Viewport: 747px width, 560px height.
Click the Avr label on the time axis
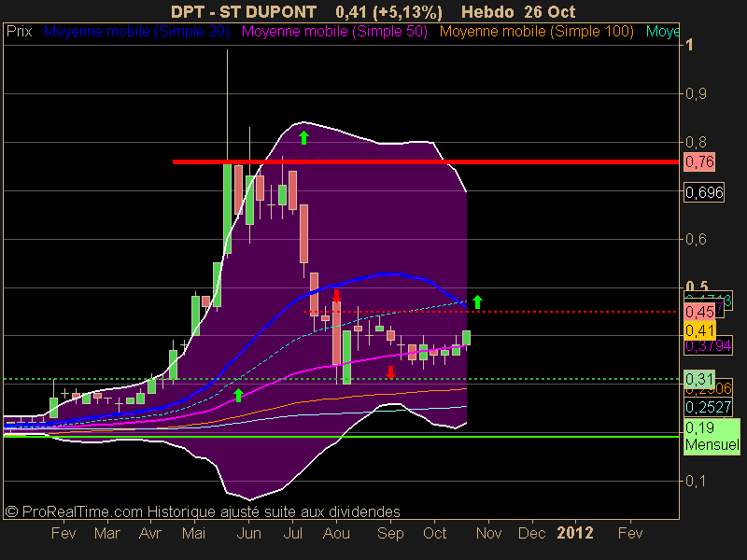(149, 533)
